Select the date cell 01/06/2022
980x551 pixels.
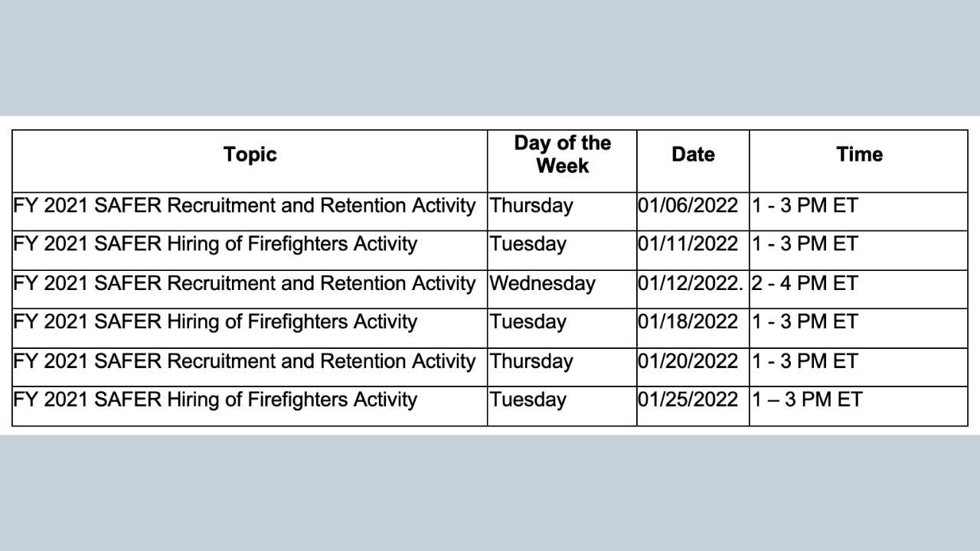(x=688, y=206)
